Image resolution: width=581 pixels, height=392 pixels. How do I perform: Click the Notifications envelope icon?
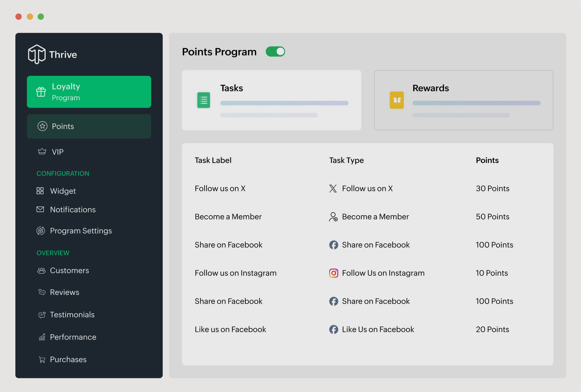coord(40,209)
